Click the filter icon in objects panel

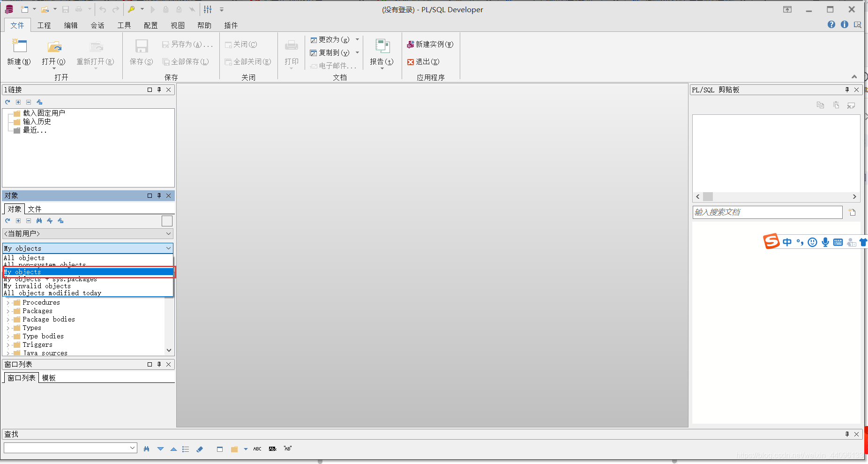click(50, 221)
